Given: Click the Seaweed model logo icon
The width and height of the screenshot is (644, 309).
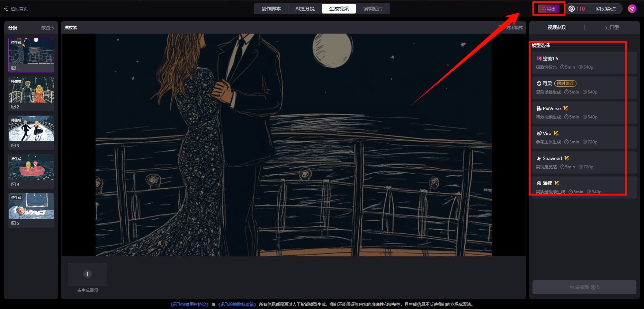Looking at the screenshot, I should tap(539, 158).
